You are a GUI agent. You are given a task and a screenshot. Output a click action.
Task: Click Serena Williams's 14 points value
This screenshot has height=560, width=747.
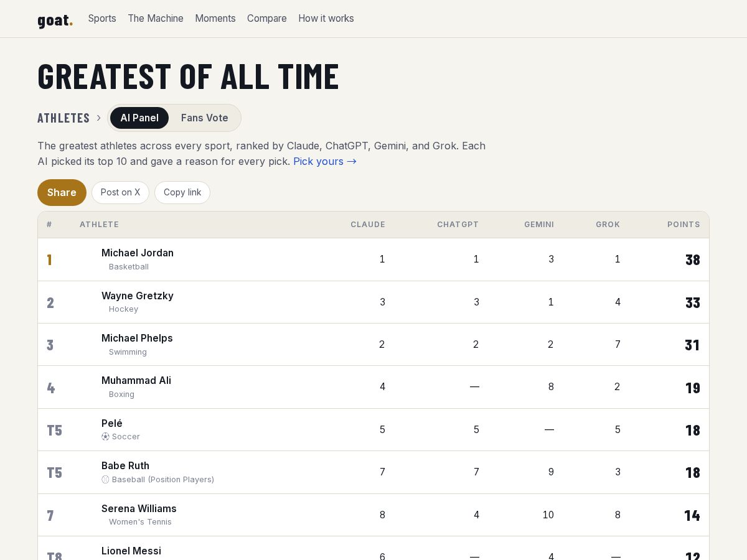(x=692, y=516)
